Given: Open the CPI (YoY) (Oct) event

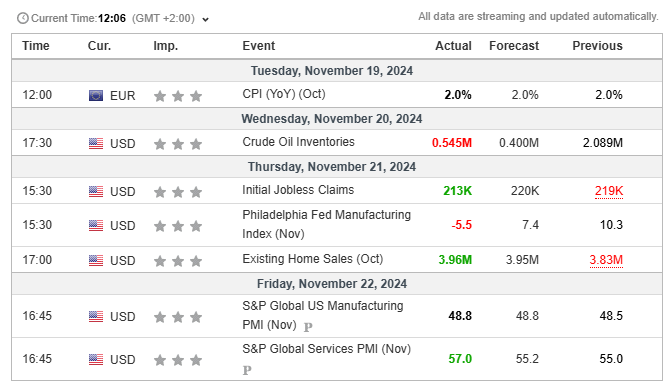Looking at the screenshot, I should pyautogui.click(x=284, y=94).
